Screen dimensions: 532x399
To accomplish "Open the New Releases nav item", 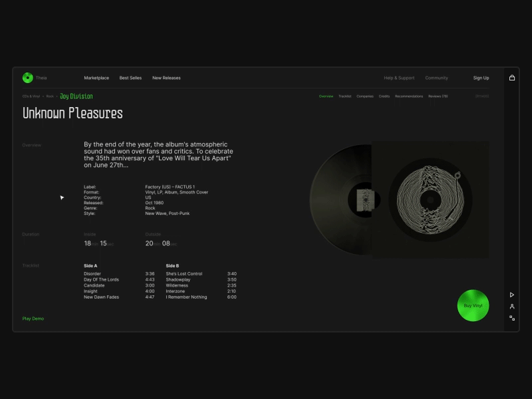I will coord(166,78).
